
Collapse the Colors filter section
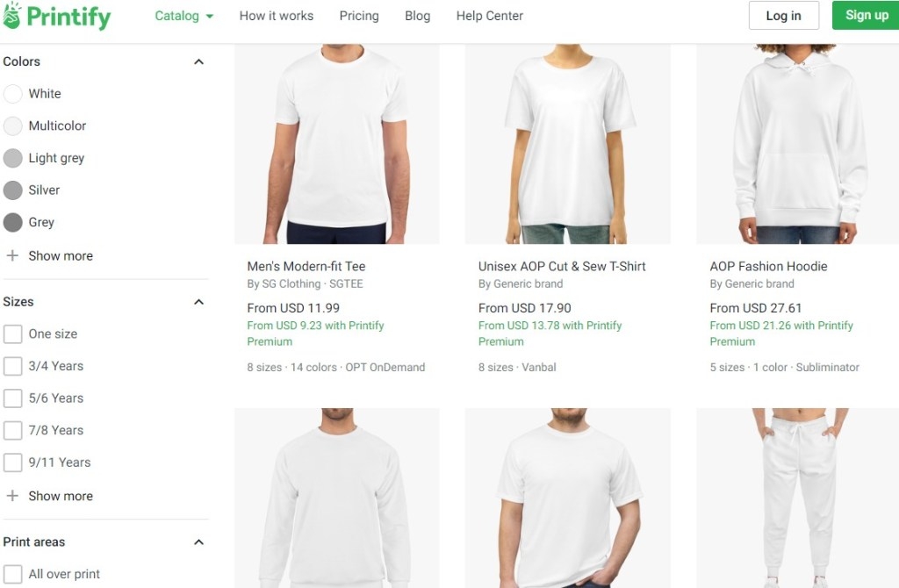[x=198, y=62]
